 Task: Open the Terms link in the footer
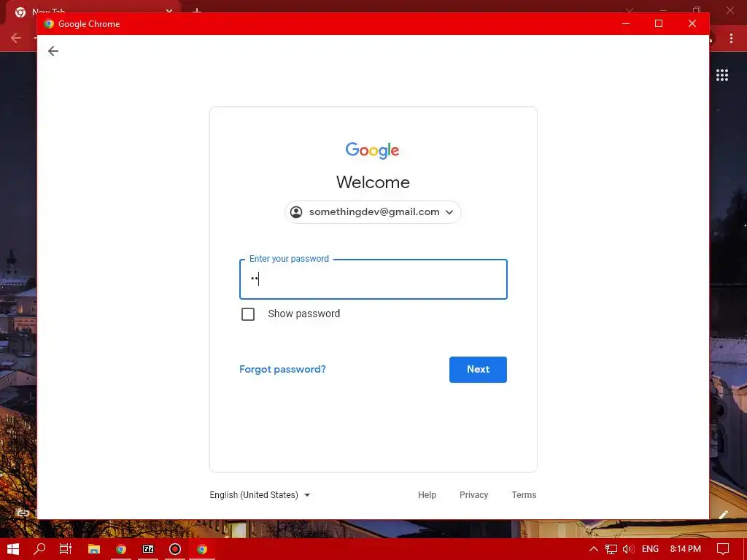point(524,495)
